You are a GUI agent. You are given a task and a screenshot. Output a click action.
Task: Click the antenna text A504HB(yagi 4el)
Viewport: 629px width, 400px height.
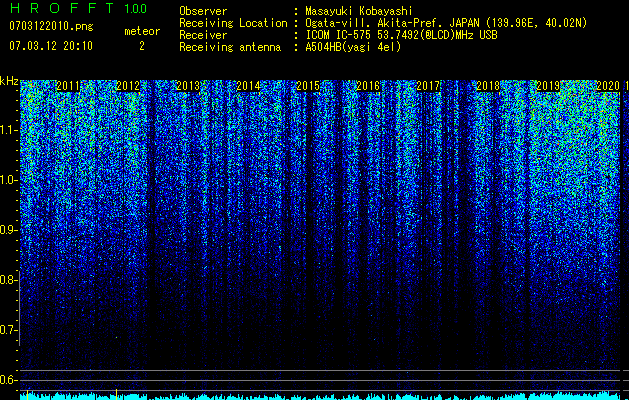pyautogui.click(x=353, y=47)
